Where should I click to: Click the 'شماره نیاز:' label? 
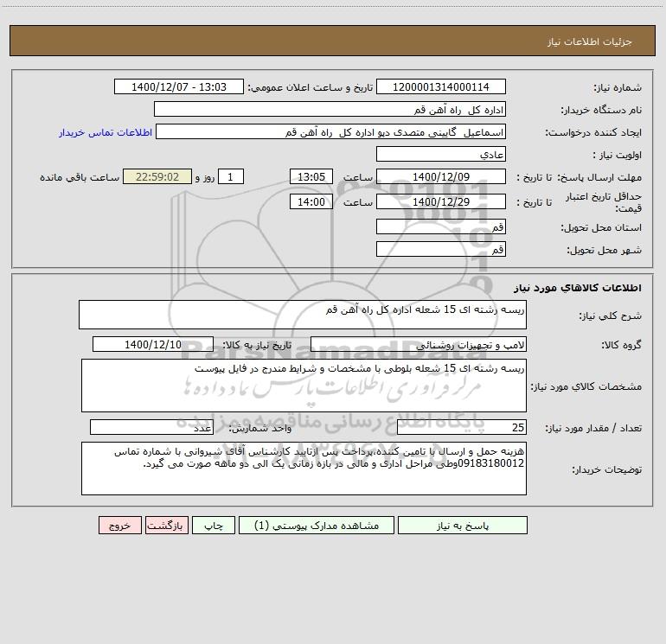[x=618, y=88]
